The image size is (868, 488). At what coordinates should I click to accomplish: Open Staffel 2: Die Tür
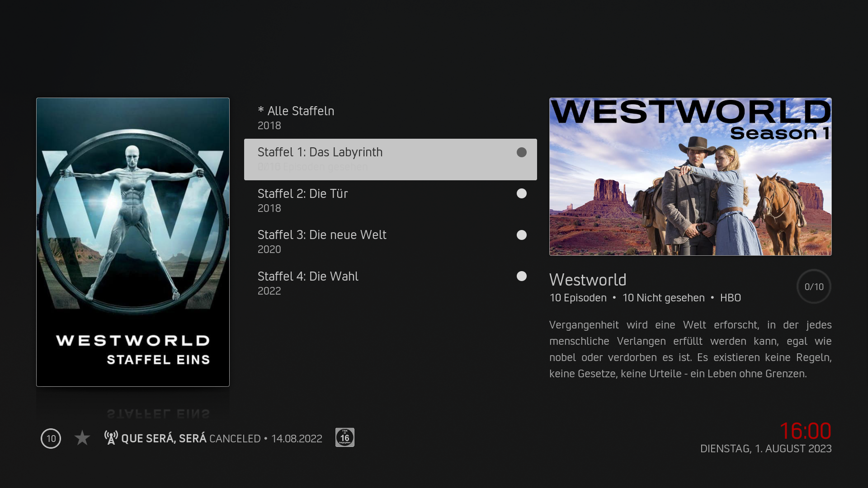point(390,201)
